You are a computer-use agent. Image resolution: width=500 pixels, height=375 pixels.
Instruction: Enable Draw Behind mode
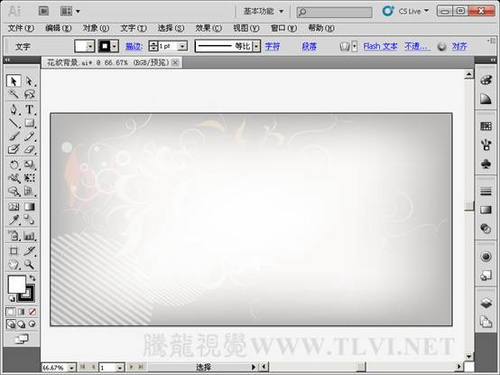click(x=21, y=324)
